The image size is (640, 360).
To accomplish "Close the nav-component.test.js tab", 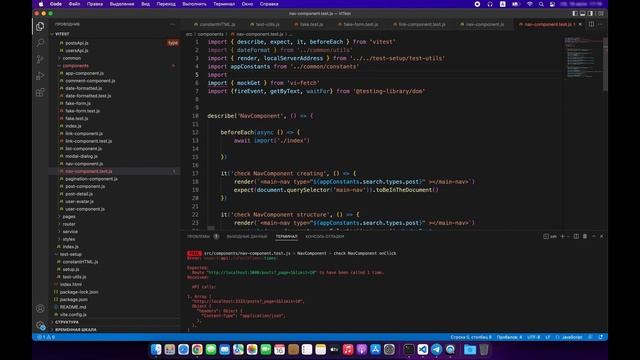I will (580, 24).
